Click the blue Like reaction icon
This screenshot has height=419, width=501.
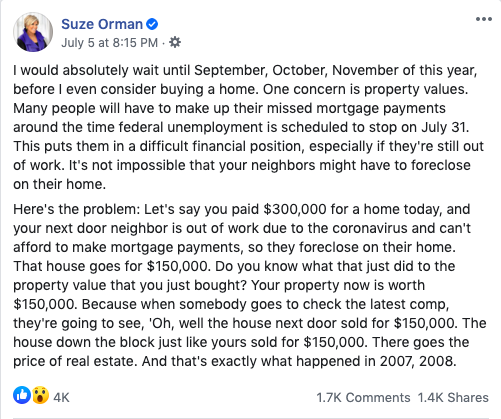[22, 395]
